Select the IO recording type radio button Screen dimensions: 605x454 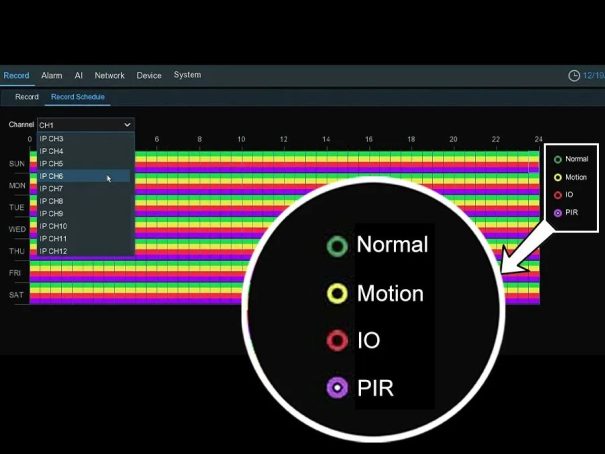coord(558,195)
